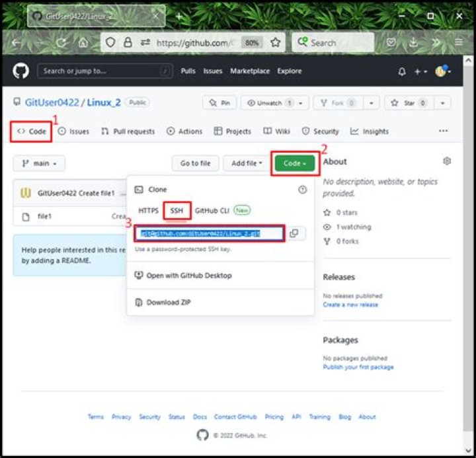Open the plus create-new menu
This screenshot has width=476, height=458.
pos(420,71)
